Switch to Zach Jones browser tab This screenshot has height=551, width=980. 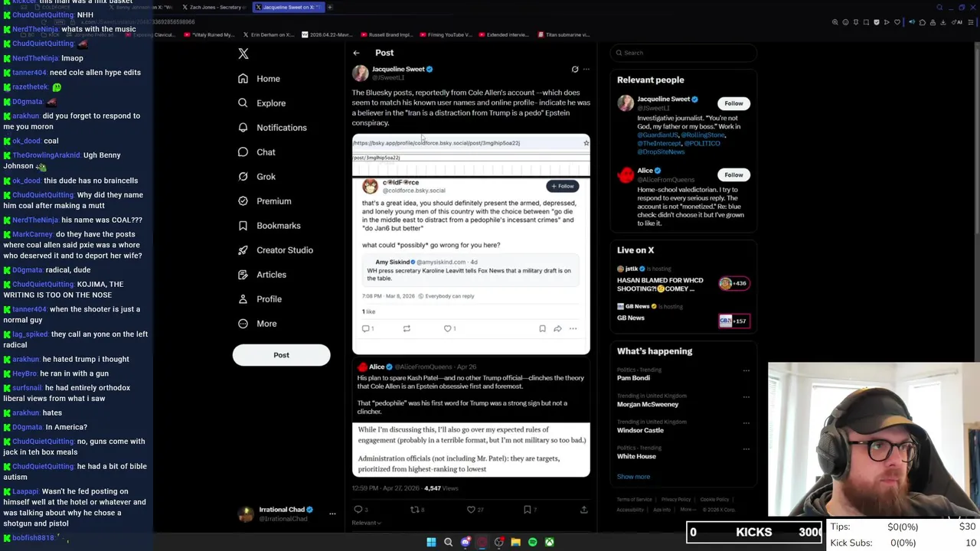tap(216, 7)
